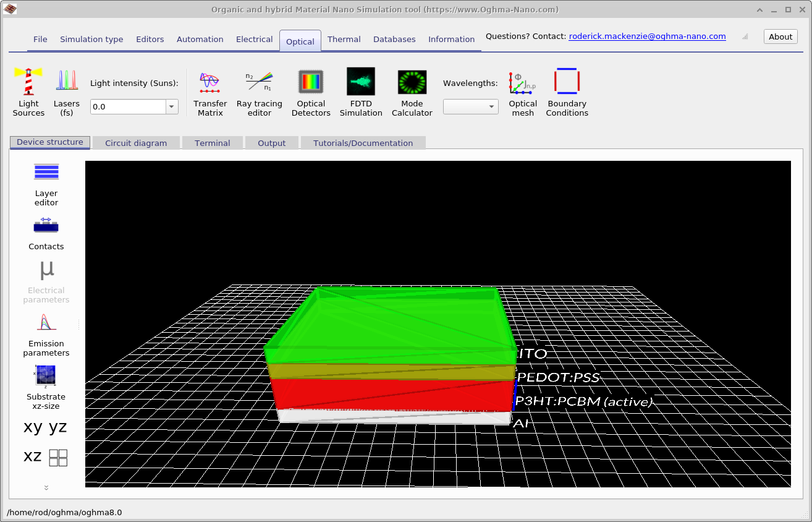Switch to Editors ribbon tab
Viewport: 812px width, 522px height.
(150, 39)
